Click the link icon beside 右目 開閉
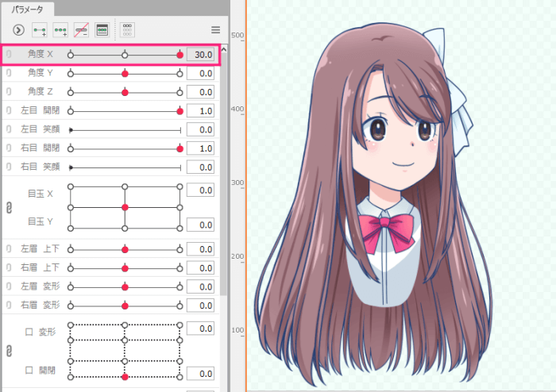The height and width of the screenshot is (392, 556). click(9, 148)
